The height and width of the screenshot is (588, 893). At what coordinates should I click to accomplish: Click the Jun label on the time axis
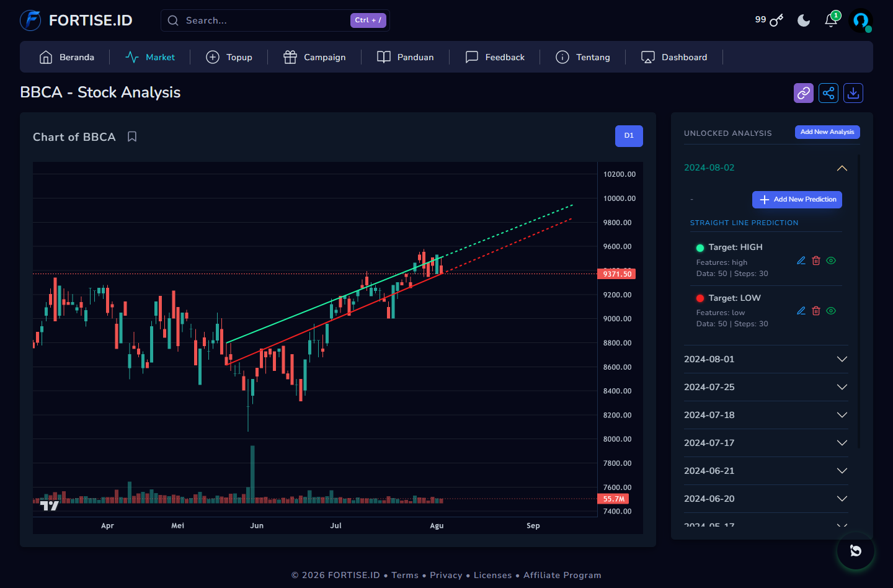click(x=257, y=525)
